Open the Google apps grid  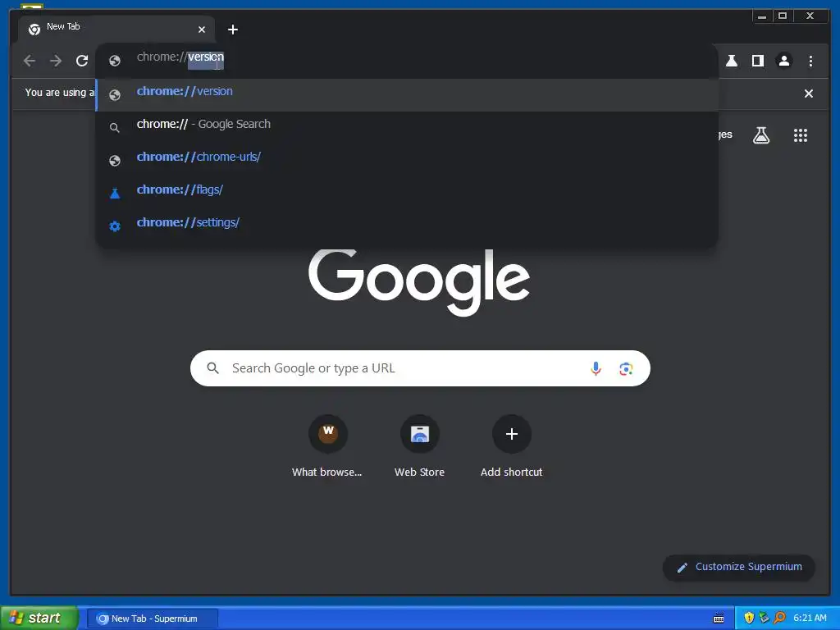(x=801, y=135)
